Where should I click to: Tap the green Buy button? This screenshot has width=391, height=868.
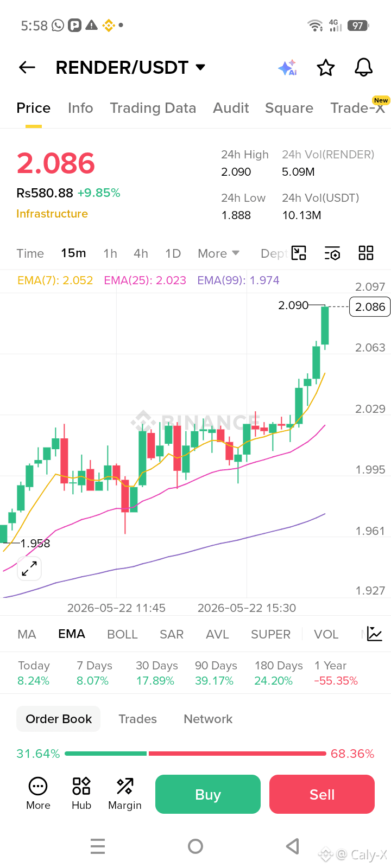[x=208, y=794]
